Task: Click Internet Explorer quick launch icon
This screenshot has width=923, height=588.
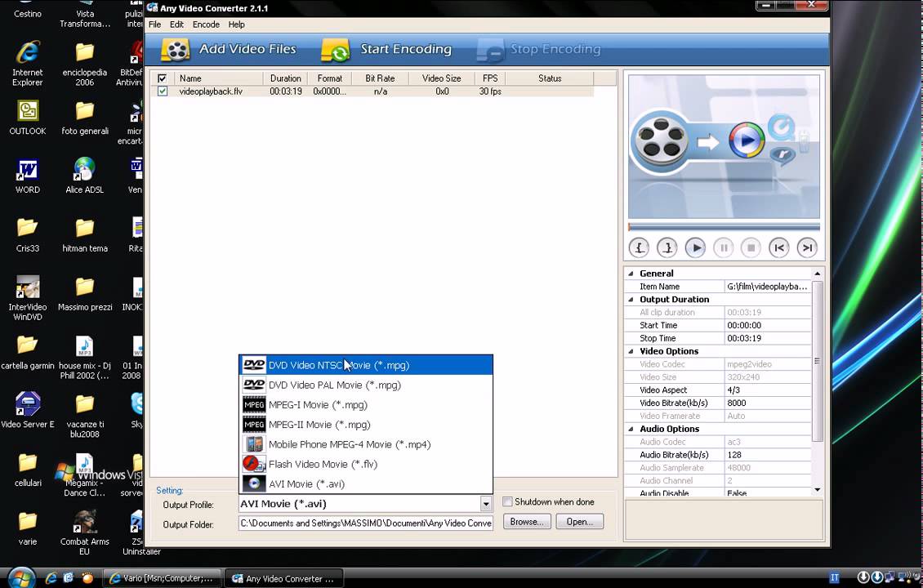Action: pos(51,578)
